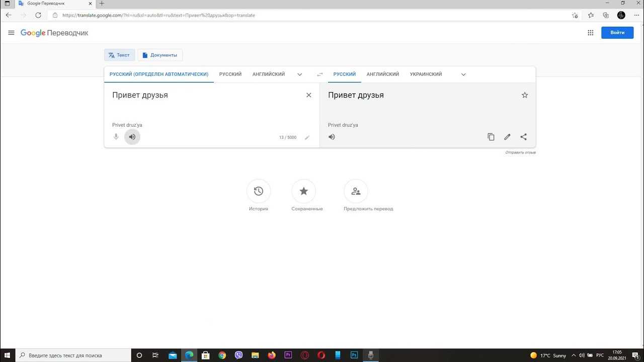The height and width of the screenshot is (362, 644).
Task: Open Mail app on taskbar
Action: pos(173,355)
